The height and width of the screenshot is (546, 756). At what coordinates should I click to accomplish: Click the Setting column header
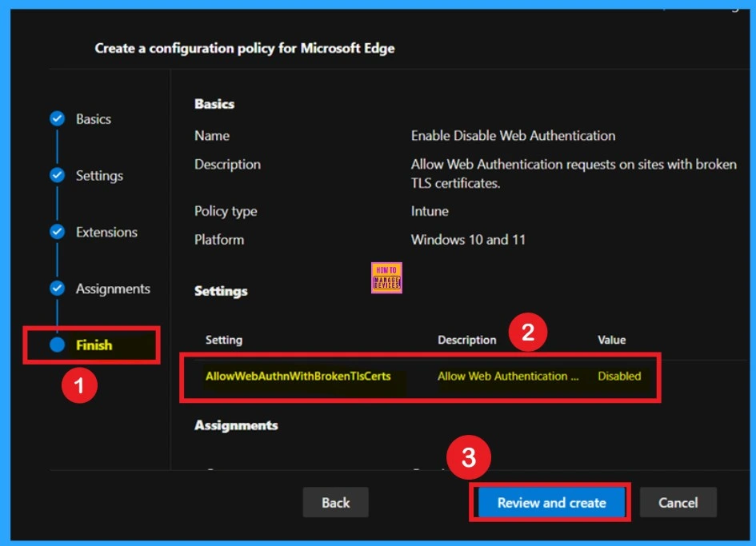tap(224, 340)
